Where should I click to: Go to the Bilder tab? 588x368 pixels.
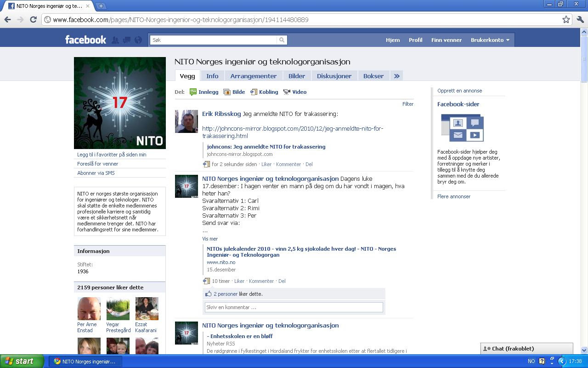point(297,76)
